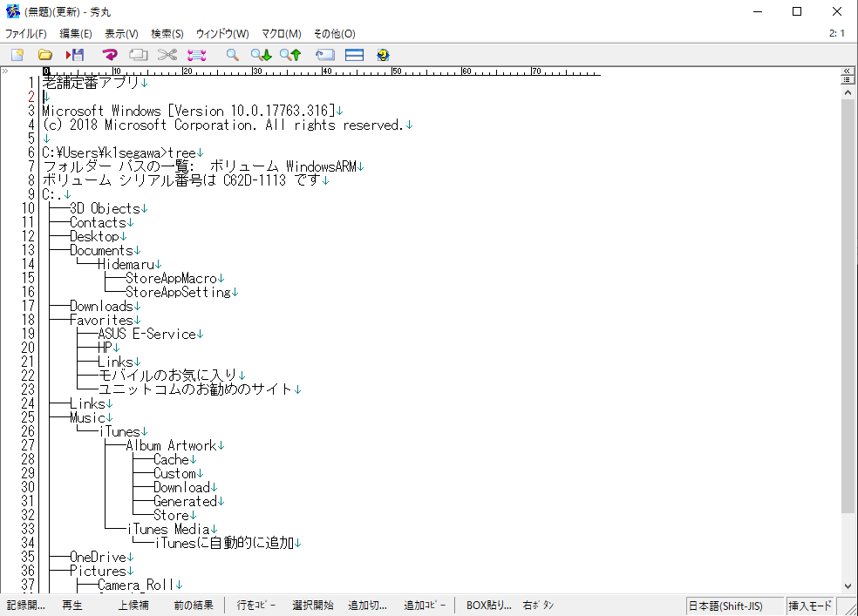858x616 pixels.
Task: Click the モバイルのお気に入り entry
Action: coord(167,376)
